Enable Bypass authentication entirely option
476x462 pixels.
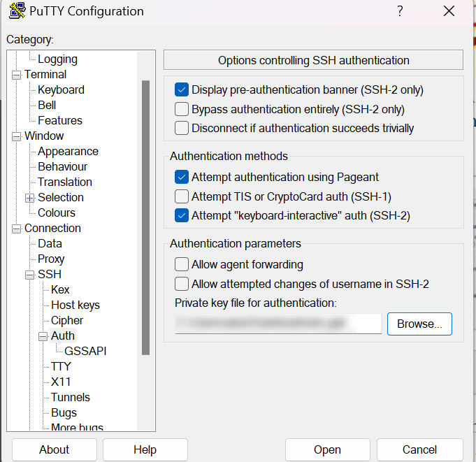(x=182, y=109)
